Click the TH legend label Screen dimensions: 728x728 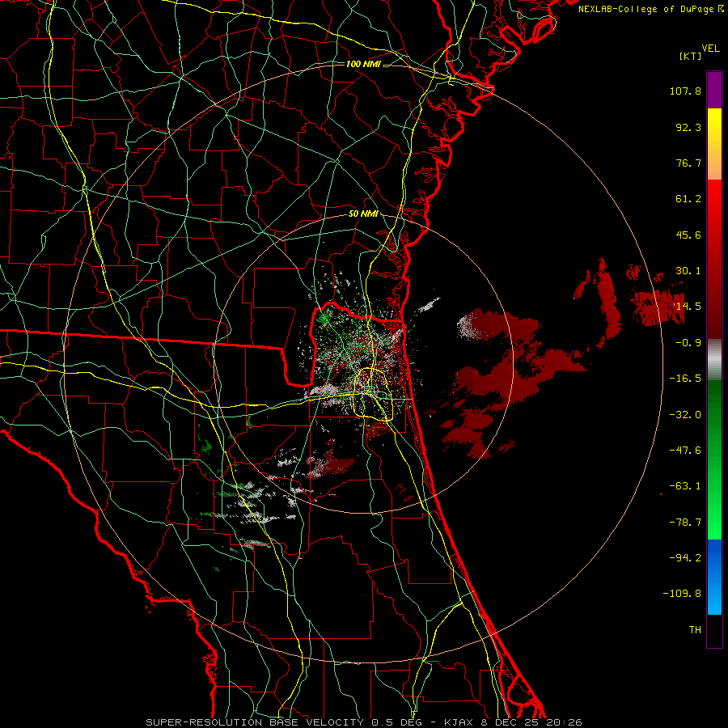[x=695, y=630]
